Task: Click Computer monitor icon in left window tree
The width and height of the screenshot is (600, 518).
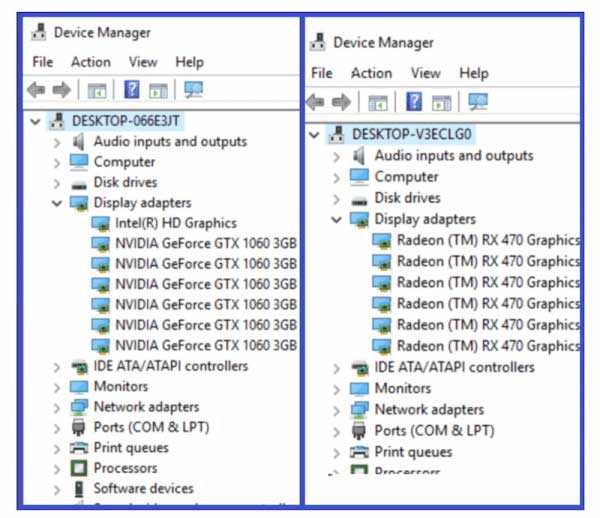Action: (x=79, y=162)
